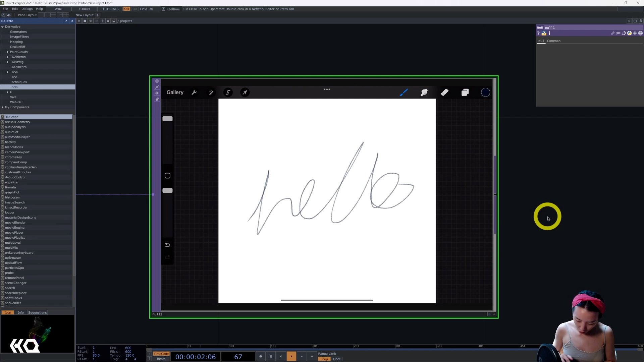Image resolution: width=644 pixels, height=362 pixels.
Task: Toggle the Realtime checkbox
Action: (x=163, y=9)
